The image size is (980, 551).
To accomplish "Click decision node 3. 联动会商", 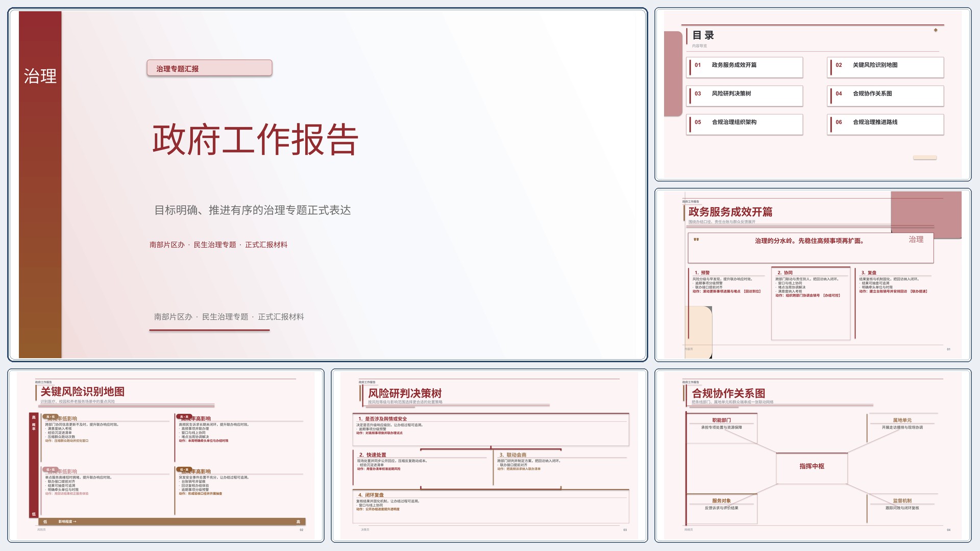I will (513, 455).
